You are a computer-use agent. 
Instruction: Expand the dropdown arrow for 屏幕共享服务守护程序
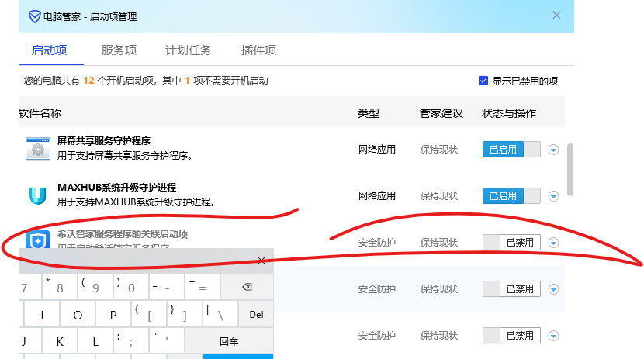pos(553,150)
